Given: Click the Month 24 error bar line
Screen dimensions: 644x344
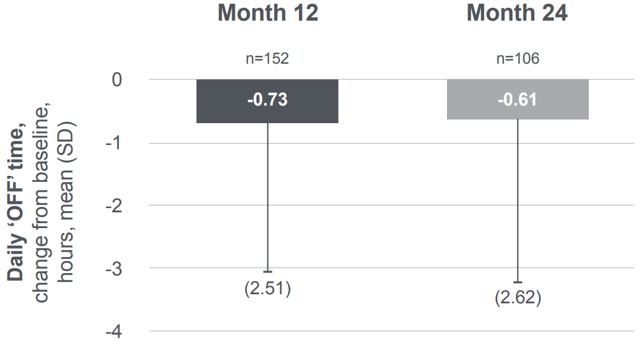Looking at the screenshot, I should point(518,200).
